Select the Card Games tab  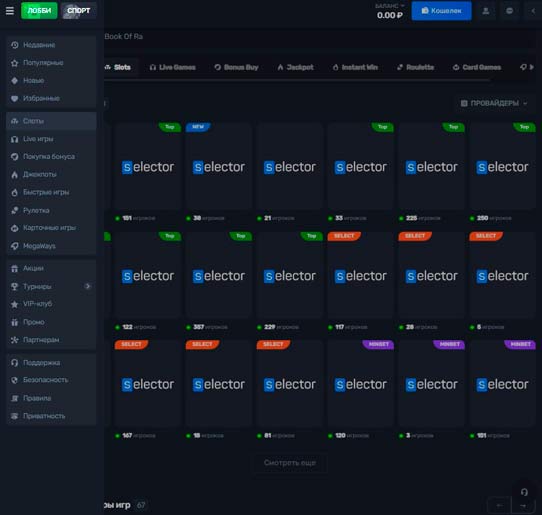pyautogui.click(x=477, y=67)
